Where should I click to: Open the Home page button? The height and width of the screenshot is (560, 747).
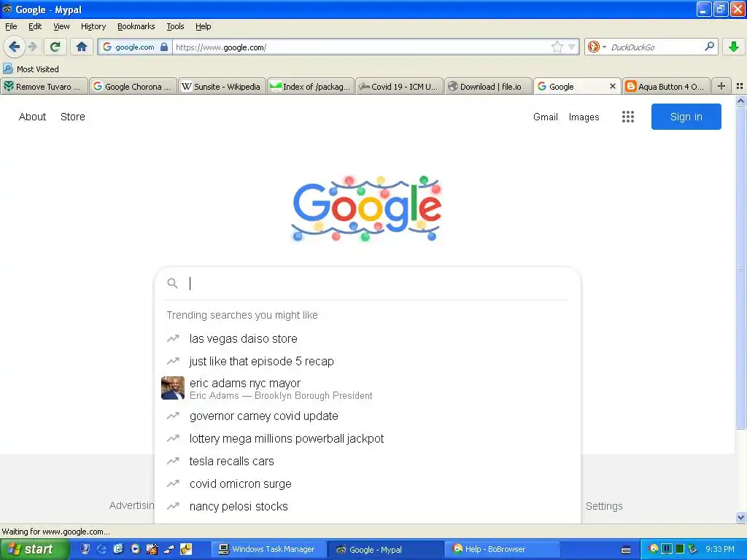pyautogui.click(x=82, y=47)
